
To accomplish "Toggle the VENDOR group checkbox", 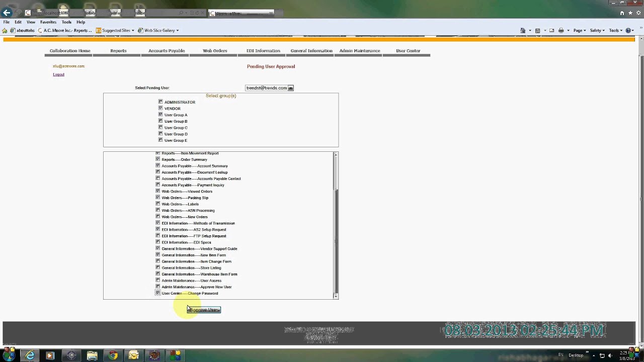I will (160, 108).
